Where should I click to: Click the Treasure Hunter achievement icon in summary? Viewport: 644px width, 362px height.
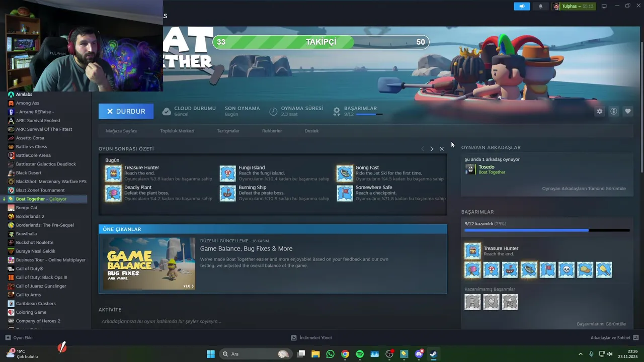[113, 173]
